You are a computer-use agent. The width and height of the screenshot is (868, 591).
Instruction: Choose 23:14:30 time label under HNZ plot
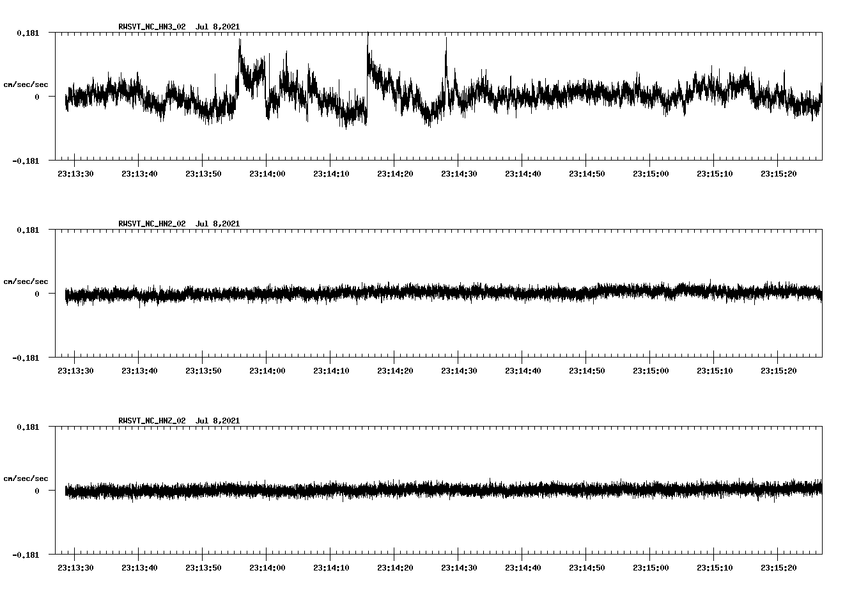459,568
